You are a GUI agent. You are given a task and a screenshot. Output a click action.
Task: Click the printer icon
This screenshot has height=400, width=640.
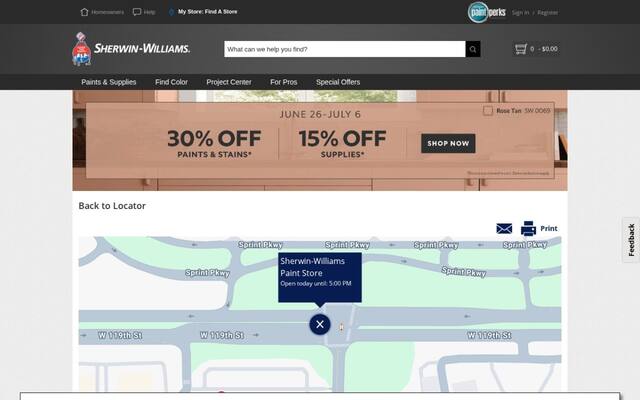[x=528, y=229]
